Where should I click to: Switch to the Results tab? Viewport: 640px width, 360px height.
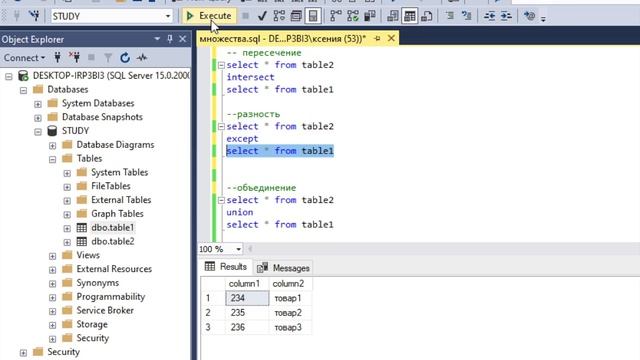[x=226, y=267]
